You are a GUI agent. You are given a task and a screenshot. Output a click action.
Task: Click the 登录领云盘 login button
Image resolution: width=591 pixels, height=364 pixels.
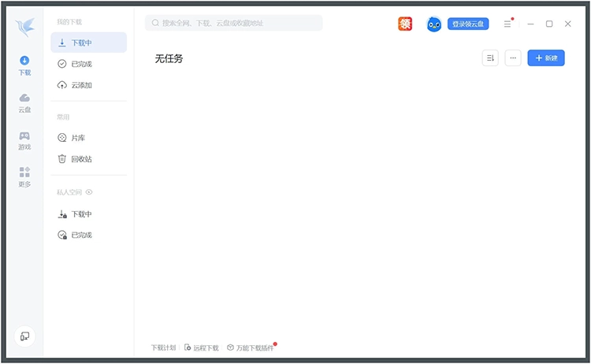468,24
